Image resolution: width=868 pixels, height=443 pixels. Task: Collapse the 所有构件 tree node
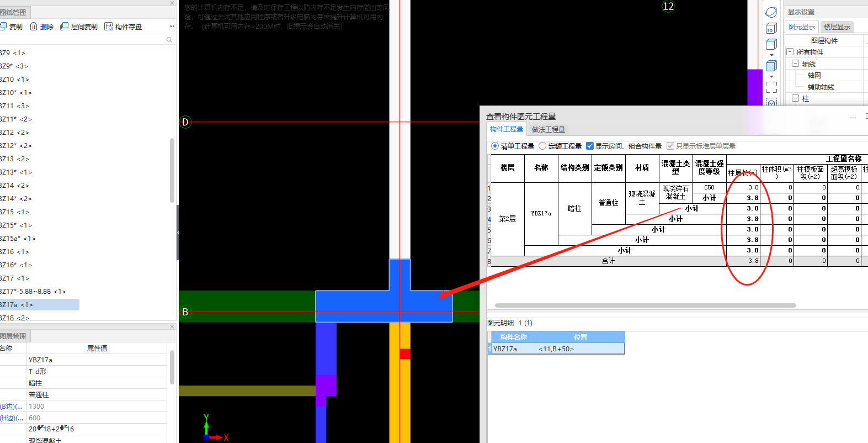click(790, 52)
